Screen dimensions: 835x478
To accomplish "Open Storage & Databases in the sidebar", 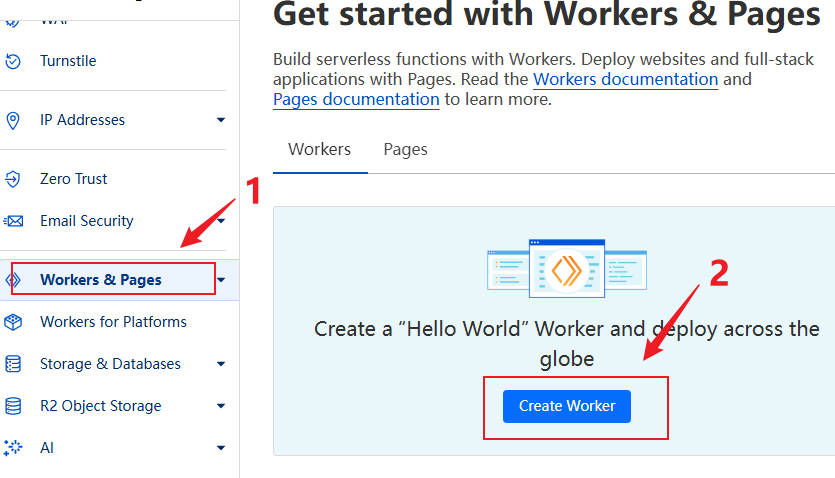I will click(x=110, y=364).
